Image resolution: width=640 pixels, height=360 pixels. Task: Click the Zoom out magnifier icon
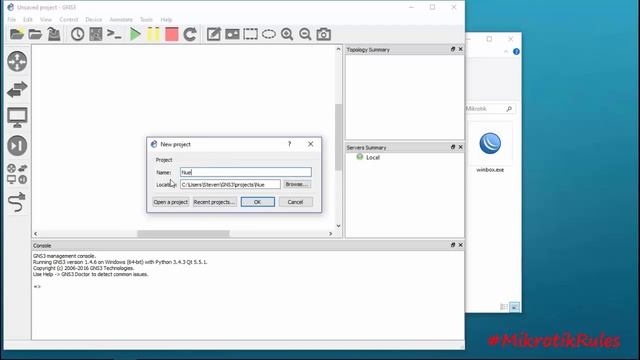pos(305,34)
